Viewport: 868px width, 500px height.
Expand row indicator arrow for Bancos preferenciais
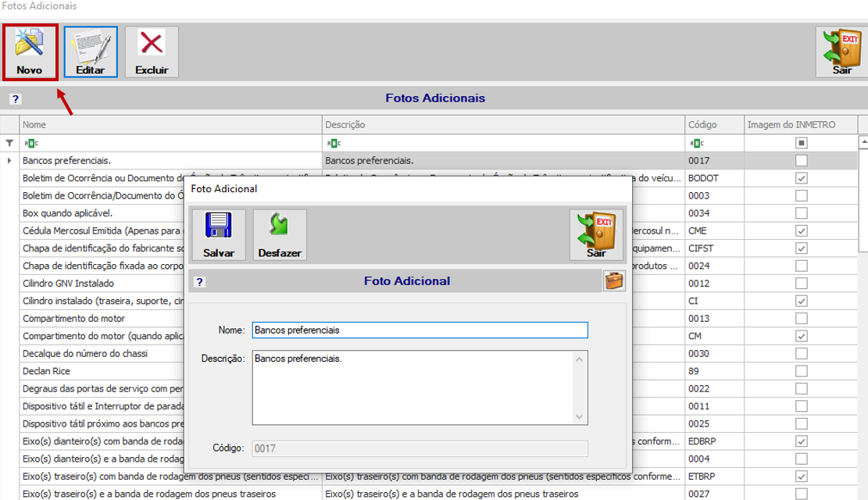(9, 161)
